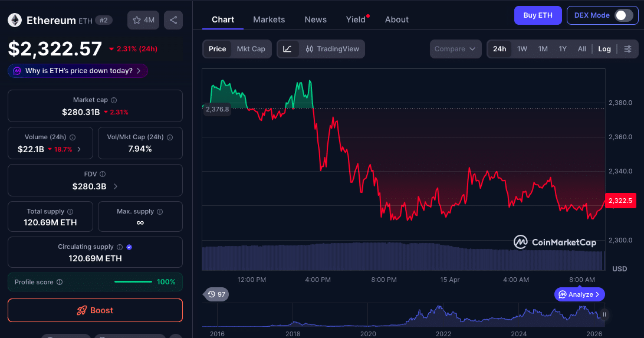
Task: Select the 1W time range
Action: [522, 49]
